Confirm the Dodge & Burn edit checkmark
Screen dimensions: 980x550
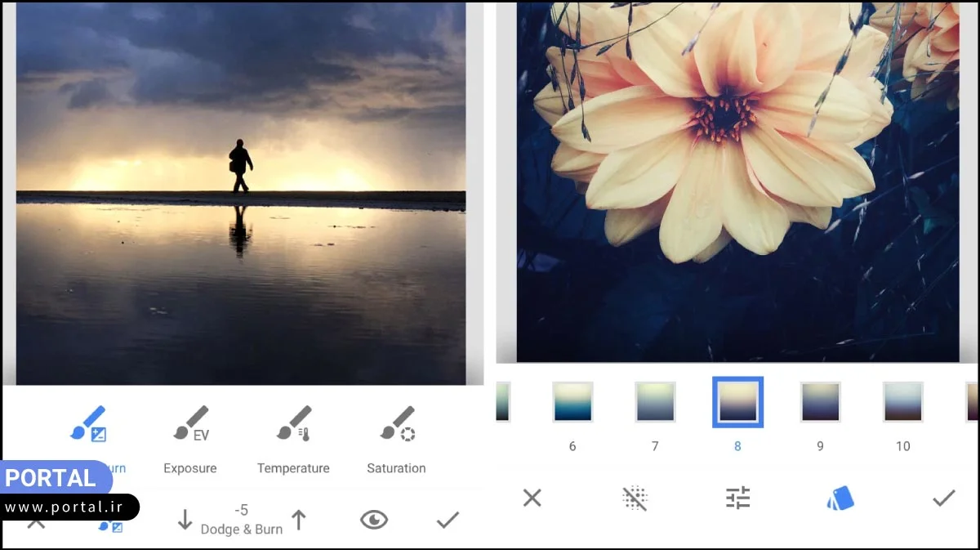(x=448, y=519)
